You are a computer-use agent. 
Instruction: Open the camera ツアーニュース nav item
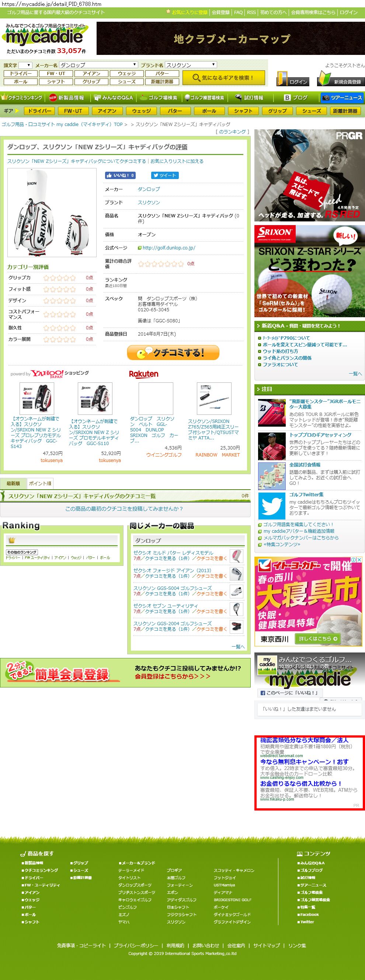(342, 98)
